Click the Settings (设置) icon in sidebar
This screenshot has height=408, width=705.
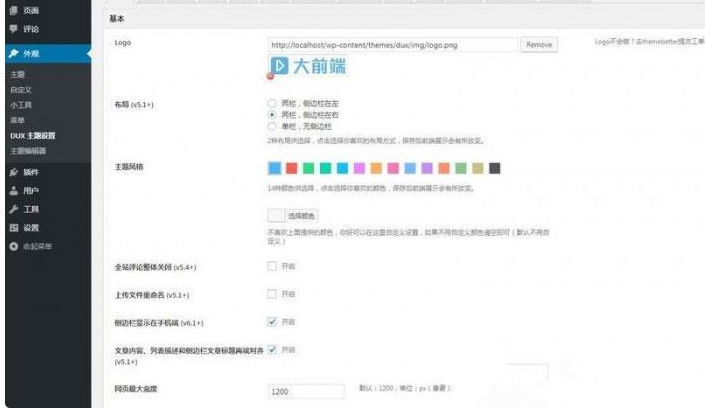pos(13,228)
